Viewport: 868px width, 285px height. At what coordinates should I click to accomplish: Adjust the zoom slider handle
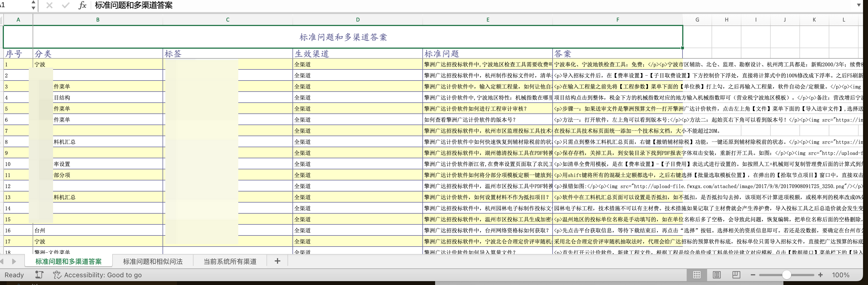click(x=787, y=275)
